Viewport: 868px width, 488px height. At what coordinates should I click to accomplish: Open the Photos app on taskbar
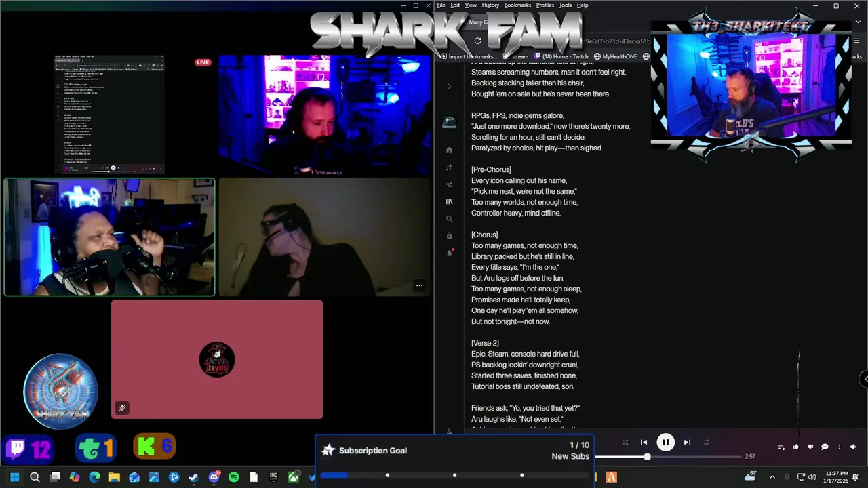pos(154,477)
